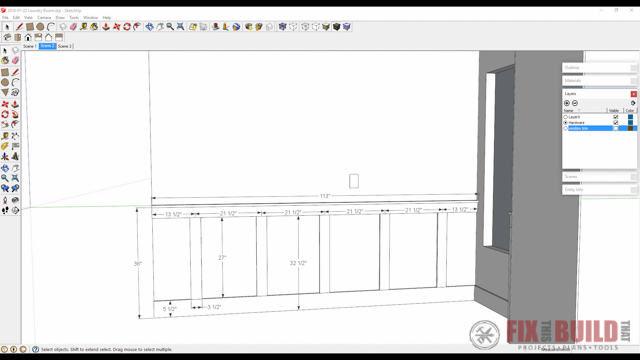Open window trim brown color swatch
The width and height of the screenshot is (640, 360).
click(630, 128)
